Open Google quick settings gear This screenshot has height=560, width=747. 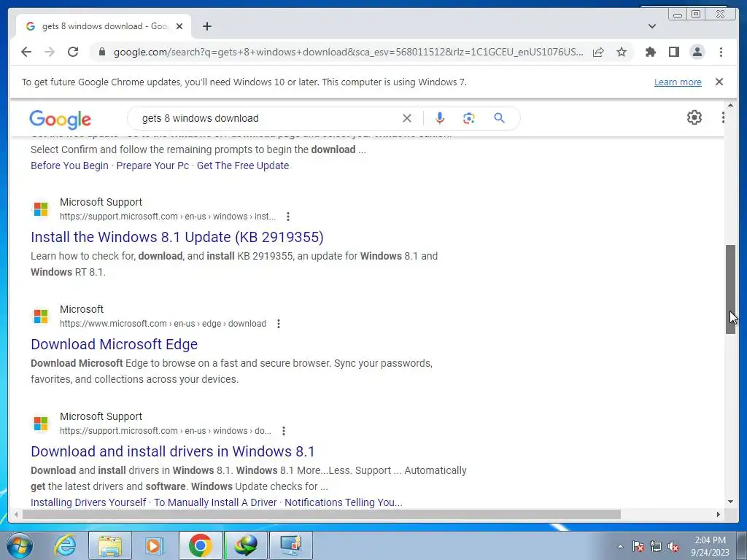click(694, 117)
